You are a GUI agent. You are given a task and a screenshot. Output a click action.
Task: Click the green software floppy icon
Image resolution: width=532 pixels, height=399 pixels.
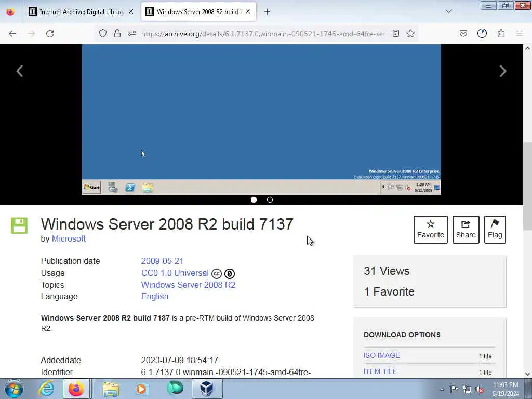[x=19, y=225]
